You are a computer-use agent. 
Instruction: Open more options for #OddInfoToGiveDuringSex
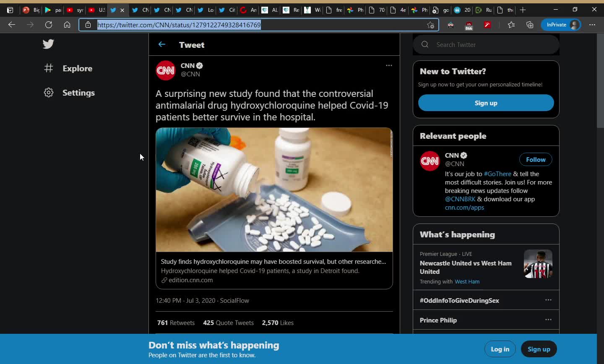pos(548,300)
